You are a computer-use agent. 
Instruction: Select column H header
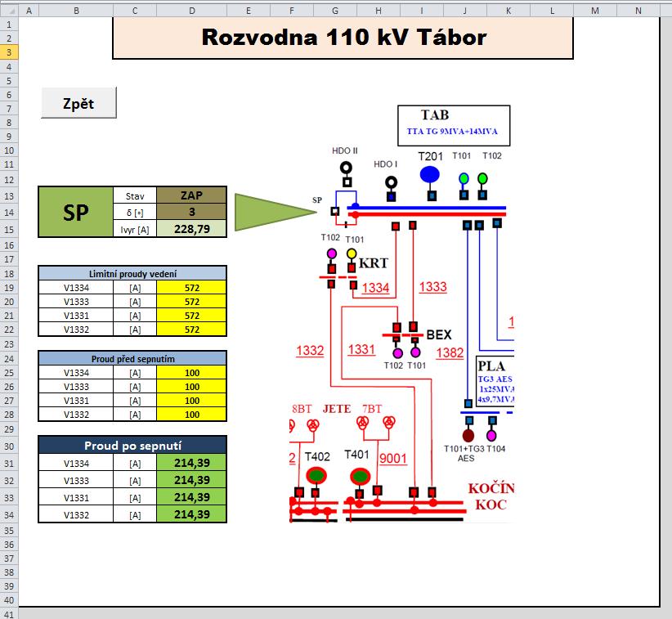379,11
